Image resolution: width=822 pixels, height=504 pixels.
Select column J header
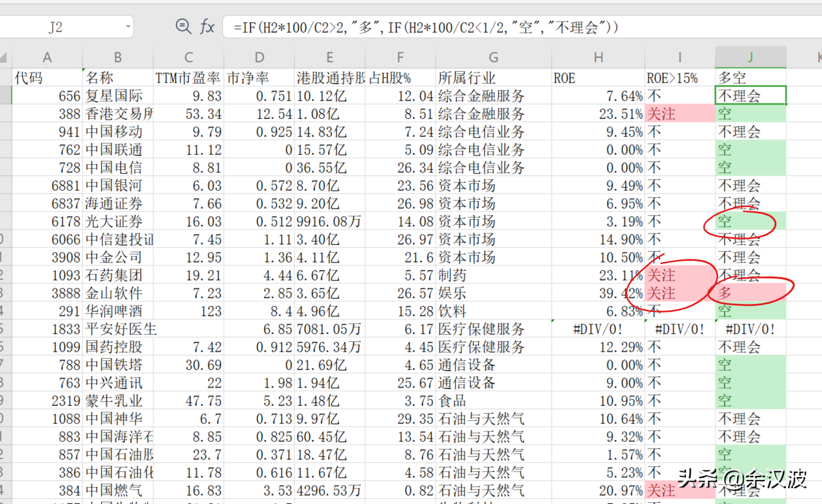[751, 57]
